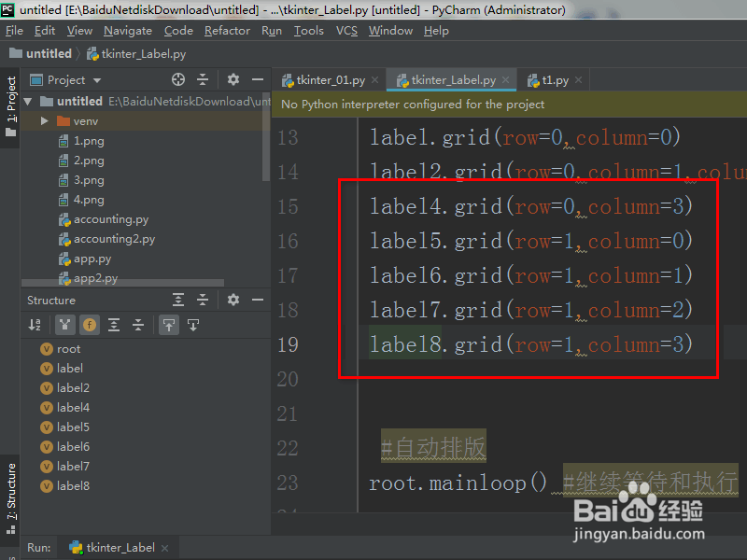This screenshot has width=747, height=560.
Task: Click expand all icon in Structure header
Action: (x=178, y=300)
